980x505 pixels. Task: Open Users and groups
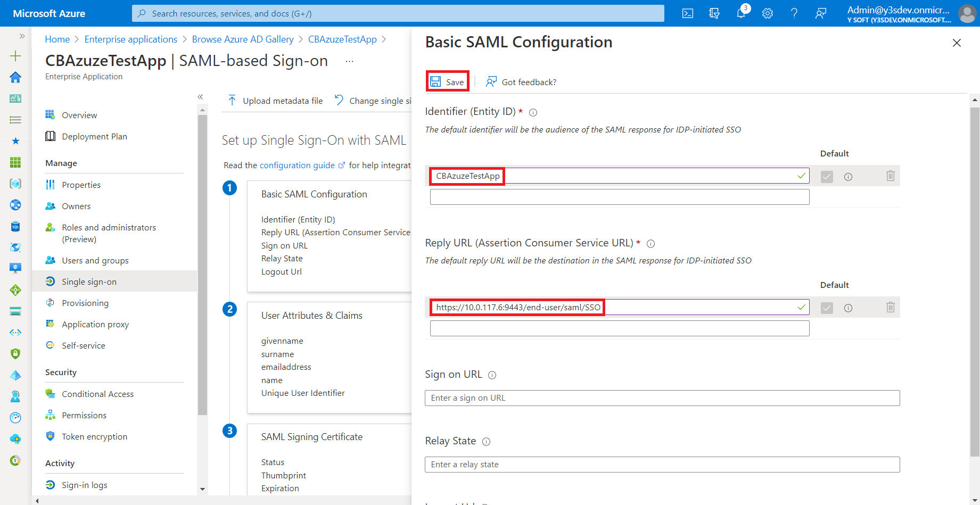[x=94, y=260]
